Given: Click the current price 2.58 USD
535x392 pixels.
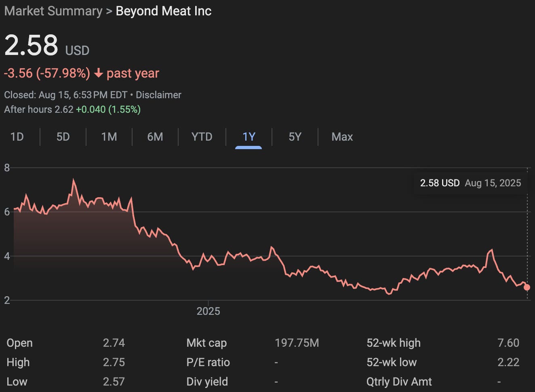Looking at the screenshot, I should click(x=47, y=45).
